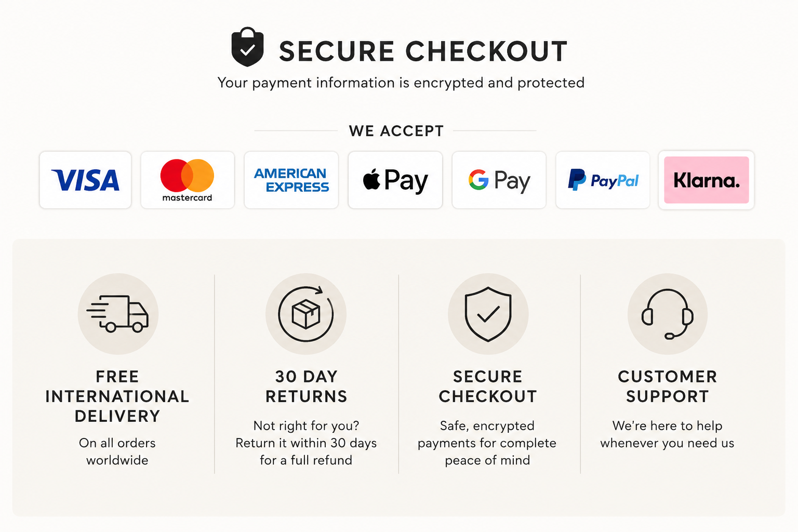Select the Mastercard payment badge
The image size is (798, 532).
[x=188, y=180]
